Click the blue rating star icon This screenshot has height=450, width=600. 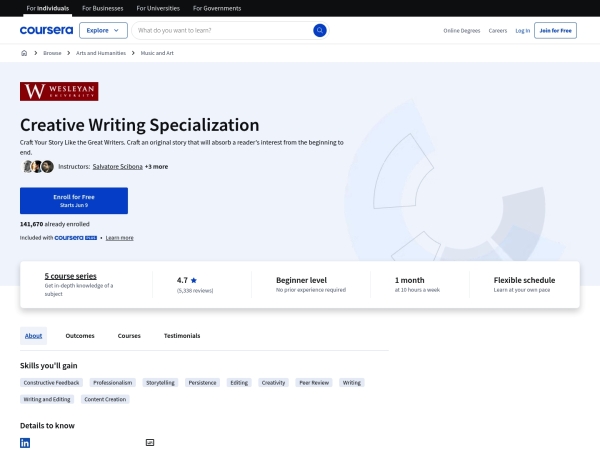click(x=194, y=280)
